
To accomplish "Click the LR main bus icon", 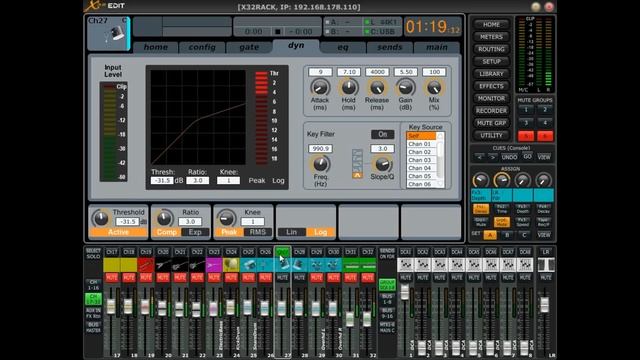I will tap(546, 265).
